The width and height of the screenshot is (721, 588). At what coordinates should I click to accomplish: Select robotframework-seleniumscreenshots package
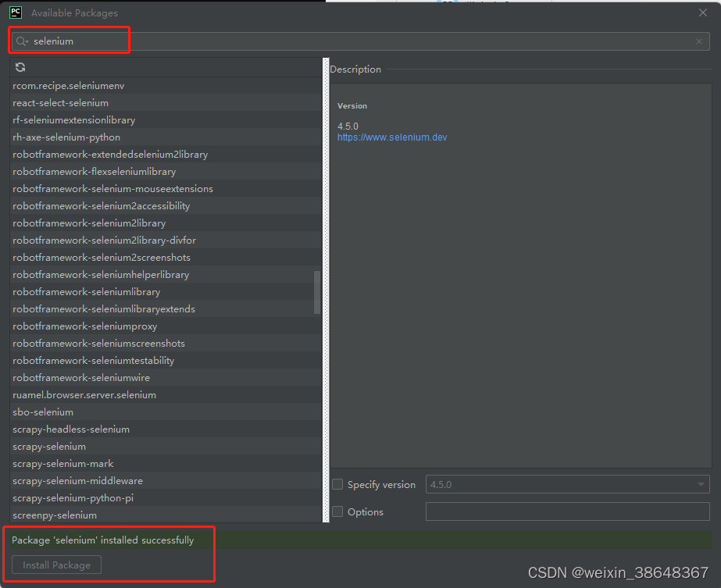pyautogui.click(x=166, y=344)
